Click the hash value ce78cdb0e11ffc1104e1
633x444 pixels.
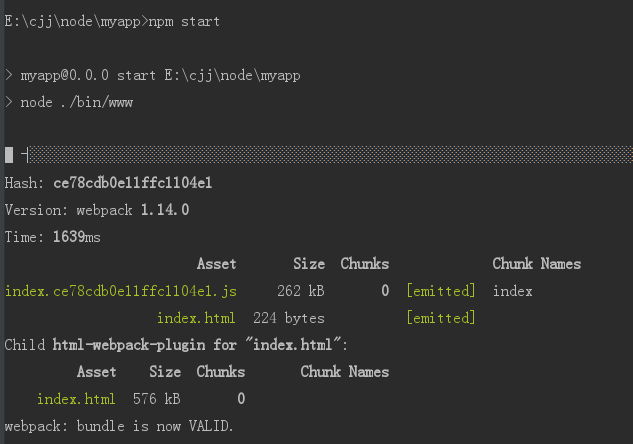[x=132, y=183]
